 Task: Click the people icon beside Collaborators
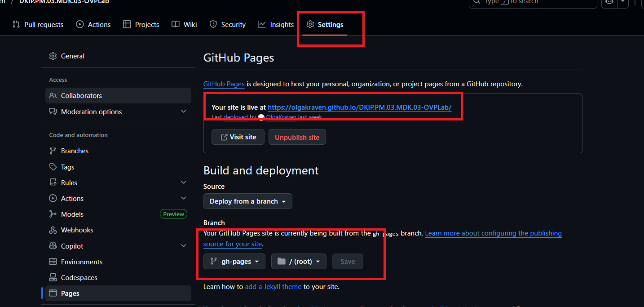(x=53, y=96)
